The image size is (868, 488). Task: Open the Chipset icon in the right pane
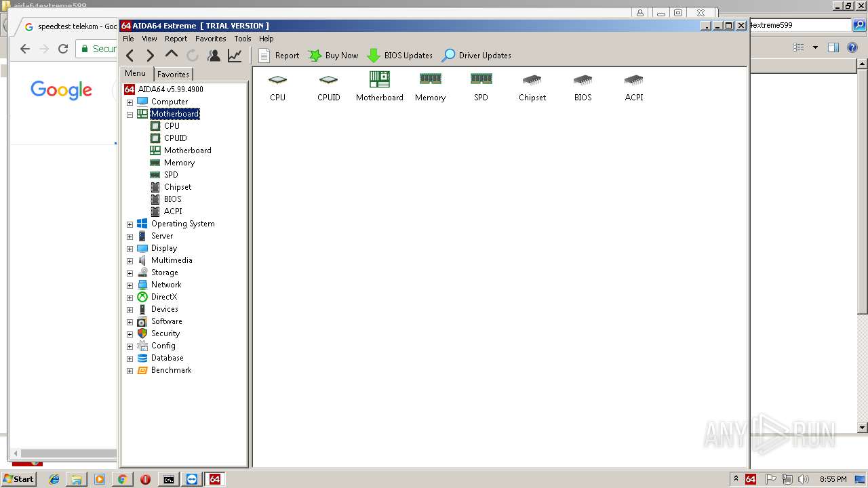532,87
